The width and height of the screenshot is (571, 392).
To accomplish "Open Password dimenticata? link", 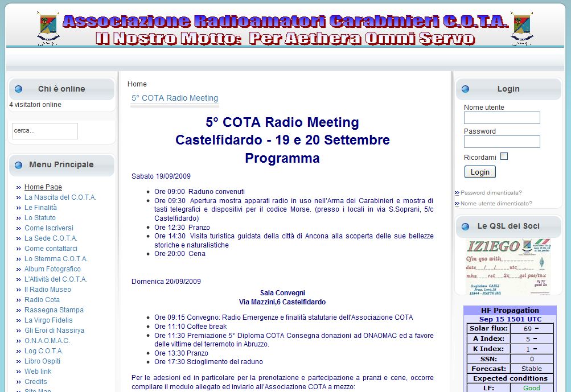I will (491, 192).
